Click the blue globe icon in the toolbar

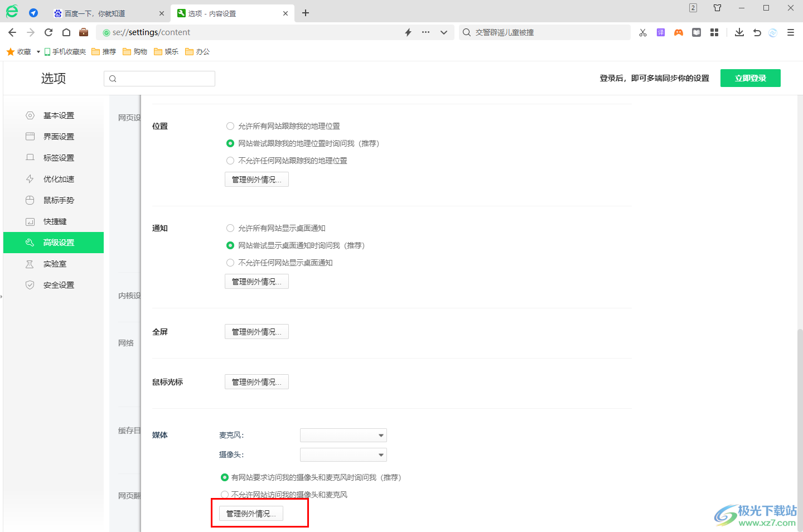tap(773, 32)
